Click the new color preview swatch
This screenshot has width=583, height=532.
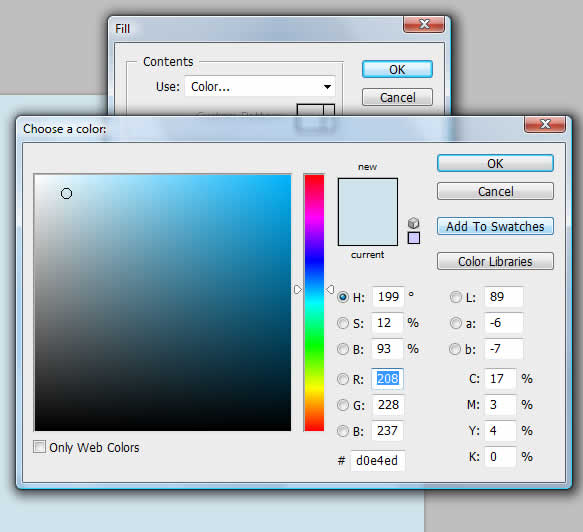(x=368, y=195)
